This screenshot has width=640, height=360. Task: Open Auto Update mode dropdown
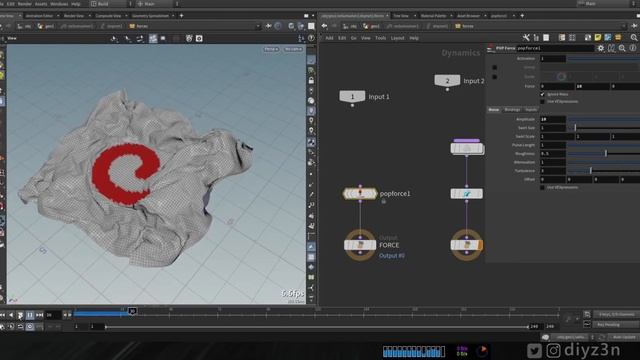(x=624, y=337)
